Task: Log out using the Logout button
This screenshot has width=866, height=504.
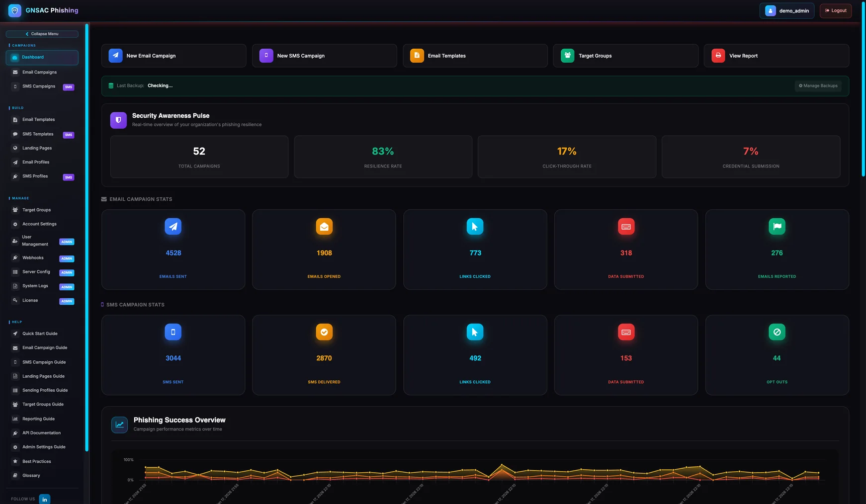Action: 836,10
